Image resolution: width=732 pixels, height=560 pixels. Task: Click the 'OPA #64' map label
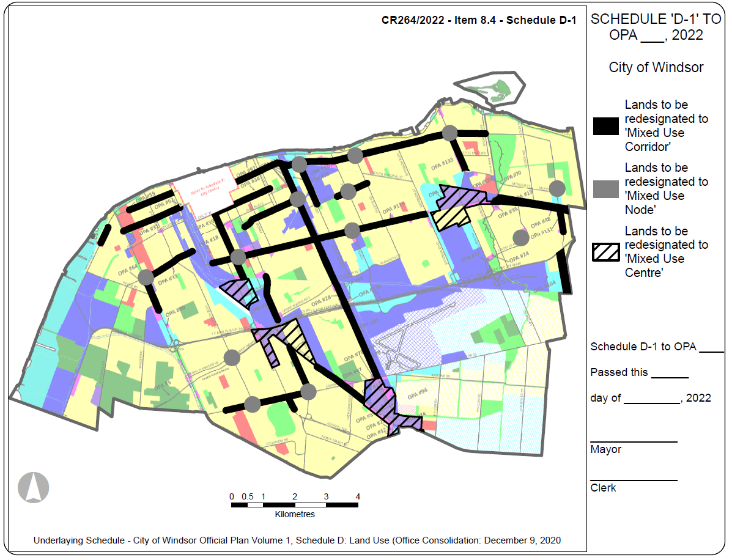(x=127, y=268)
